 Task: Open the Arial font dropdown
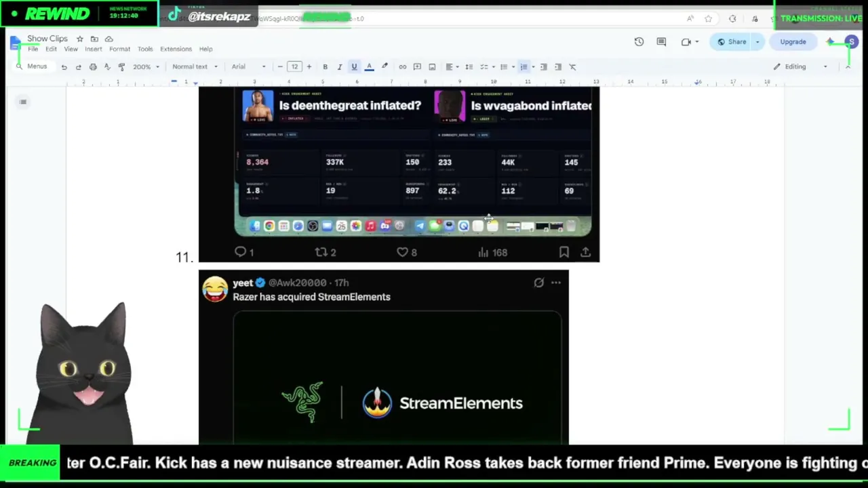pyautogui.click(x=249, y=67)
